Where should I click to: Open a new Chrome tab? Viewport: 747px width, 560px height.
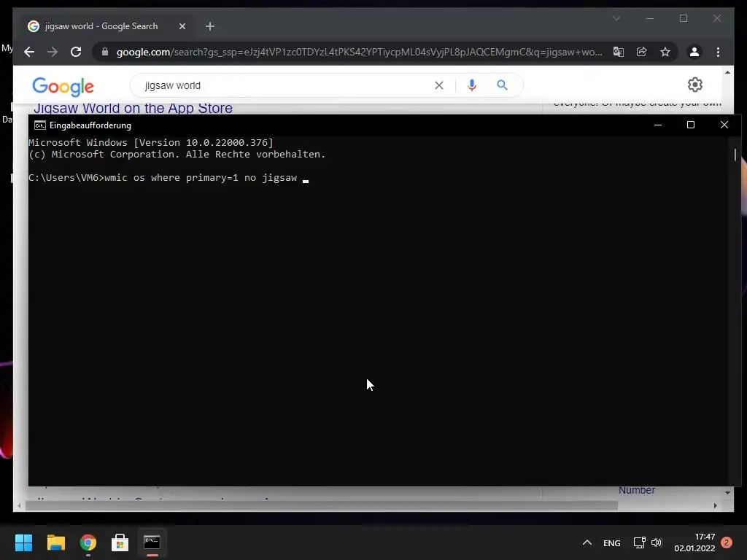pyautogui.click(x=210, y=26)
